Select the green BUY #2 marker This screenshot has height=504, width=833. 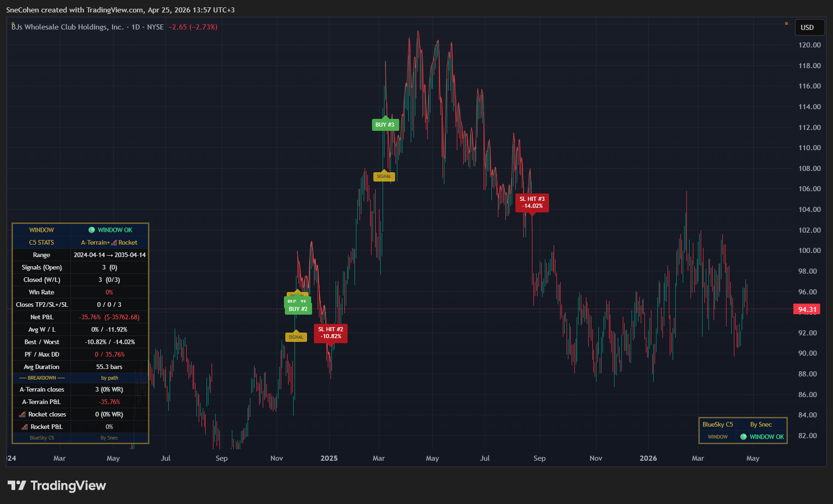click(x=298, y=309)
